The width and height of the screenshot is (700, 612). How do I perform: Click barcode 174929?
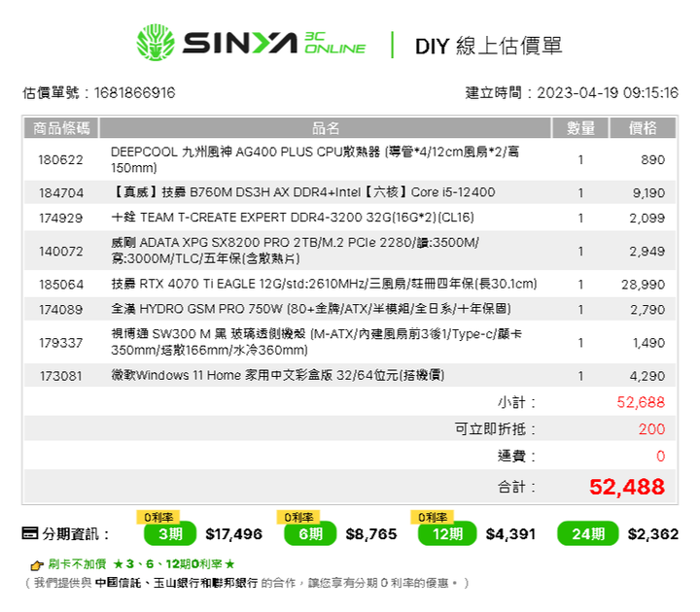60,218
